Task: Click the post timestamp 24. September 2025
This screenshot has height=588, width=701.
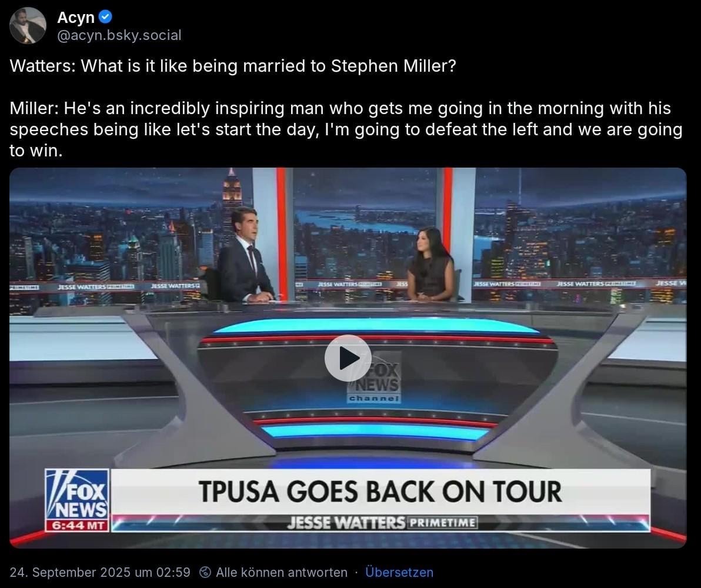Action: 100,572
